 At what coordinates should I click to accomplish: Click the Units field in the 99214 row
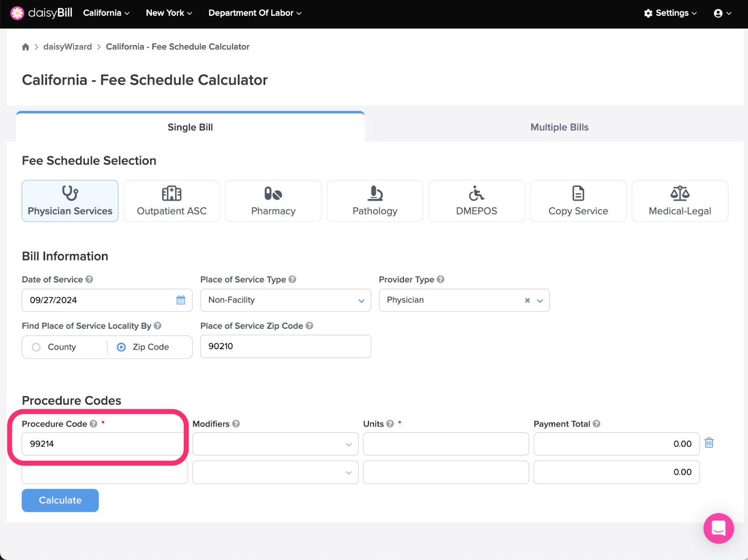click(446, 444)
